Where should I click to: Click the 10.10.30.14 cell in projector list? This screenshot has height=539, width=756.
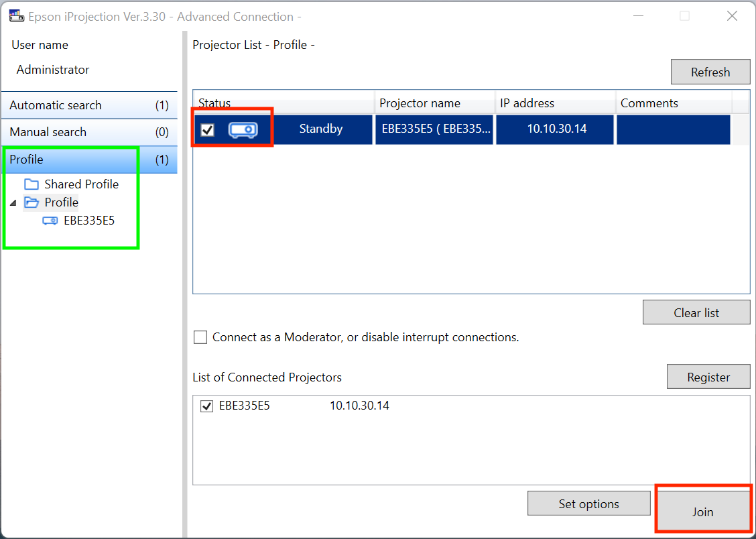coord(555,129)
